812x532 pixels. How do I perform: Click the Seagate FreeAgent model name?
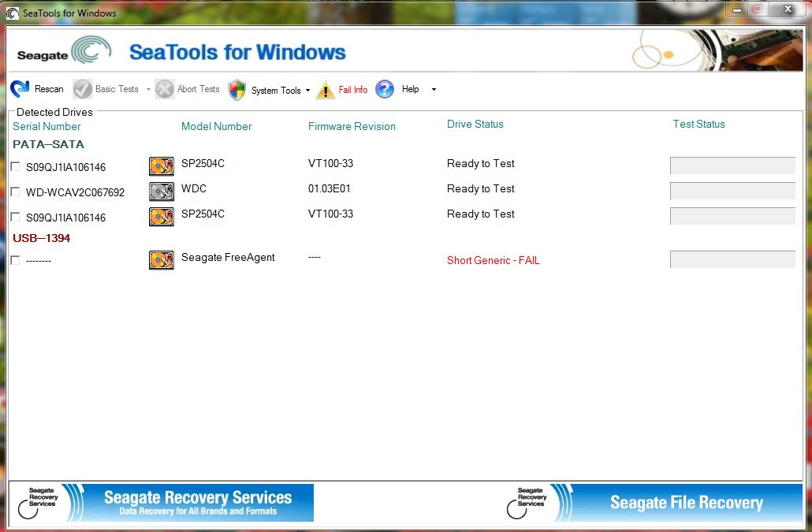pyautogui.click(x=228, y=257)
